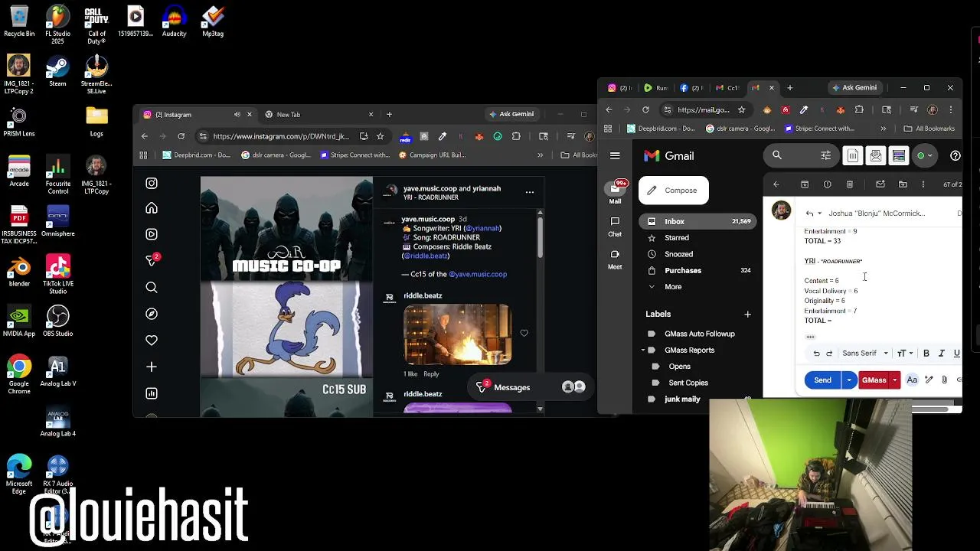Image resolution: width=980 pixels, height=551 pixels.
Task: Open Gmail support help icon
Action: tap(955, 155)
